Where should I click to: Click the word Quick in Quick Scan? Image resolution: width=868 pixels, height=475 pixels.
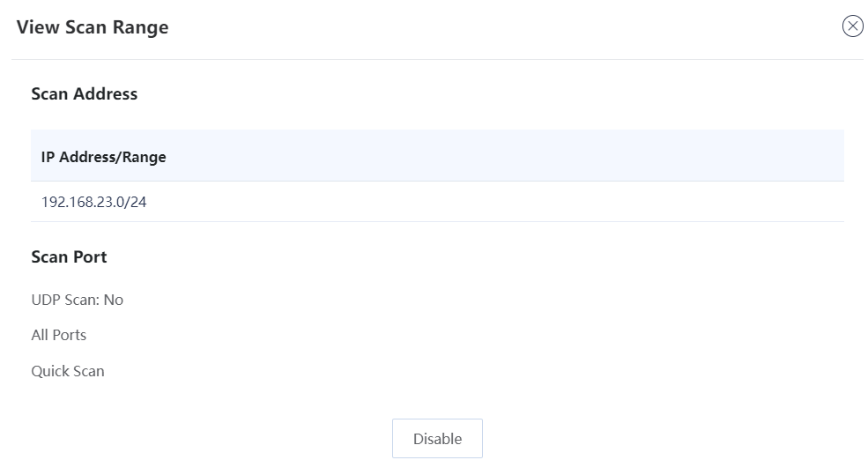point(48,371)
